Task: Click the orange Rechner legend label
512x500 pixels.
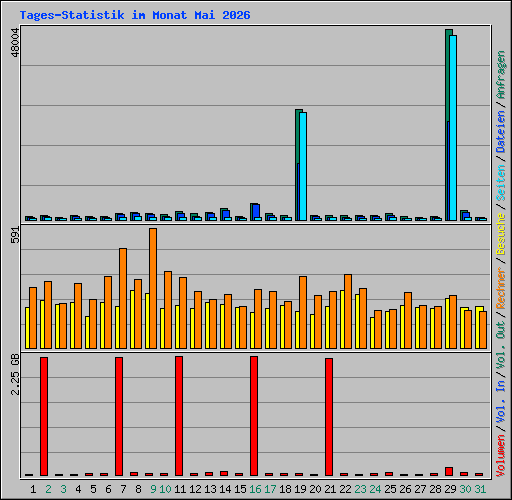Action: tap(501, 288)
